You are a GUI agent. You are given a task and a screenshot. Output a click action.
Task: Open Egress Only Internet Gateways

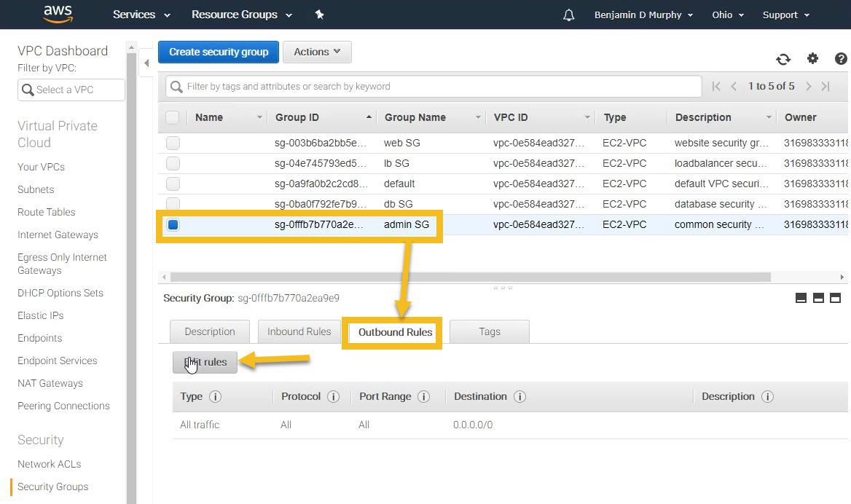point(62,264)
